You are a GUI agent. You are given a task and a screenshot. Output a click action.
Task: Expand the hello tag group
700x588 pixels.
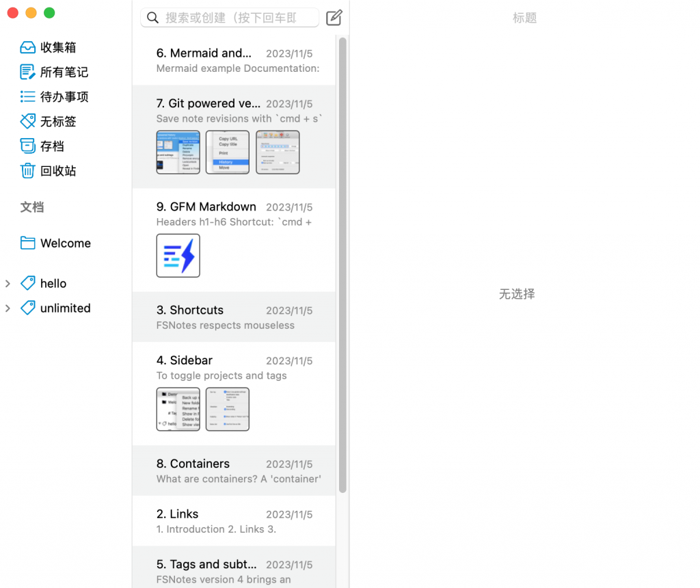pos(8,283)
